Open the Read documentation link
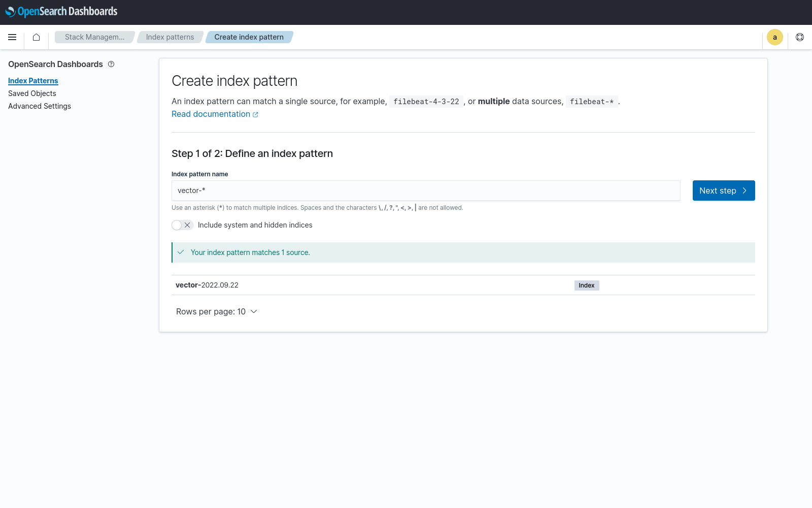812x508 pixels. [x=211, y=114]
